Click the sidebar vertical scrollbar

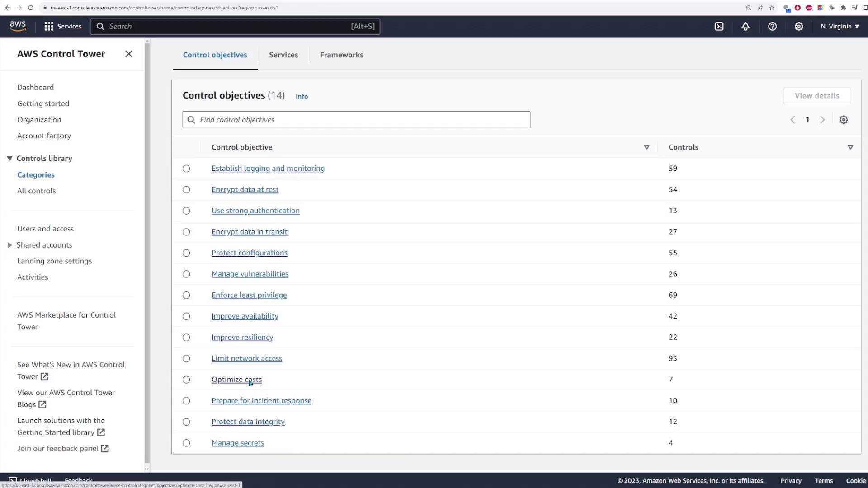[x=147, y=253]
